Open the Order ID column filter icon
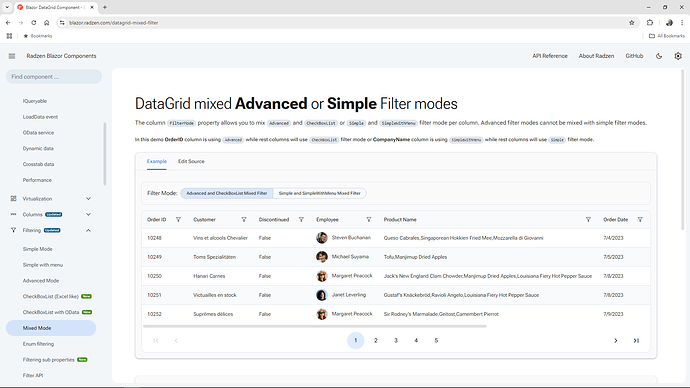 (178, 220)
